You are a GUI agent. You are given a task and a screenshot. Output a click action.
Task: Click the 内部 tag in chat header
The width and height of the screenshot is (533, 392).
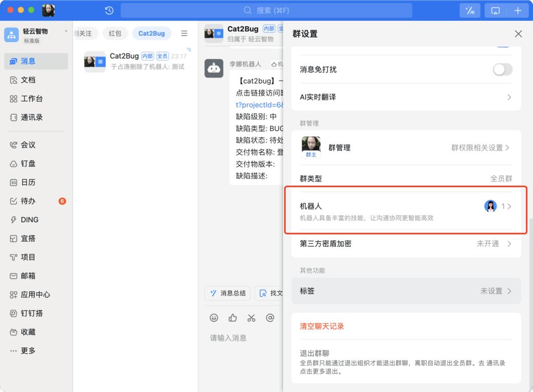(x=269, y=29)
